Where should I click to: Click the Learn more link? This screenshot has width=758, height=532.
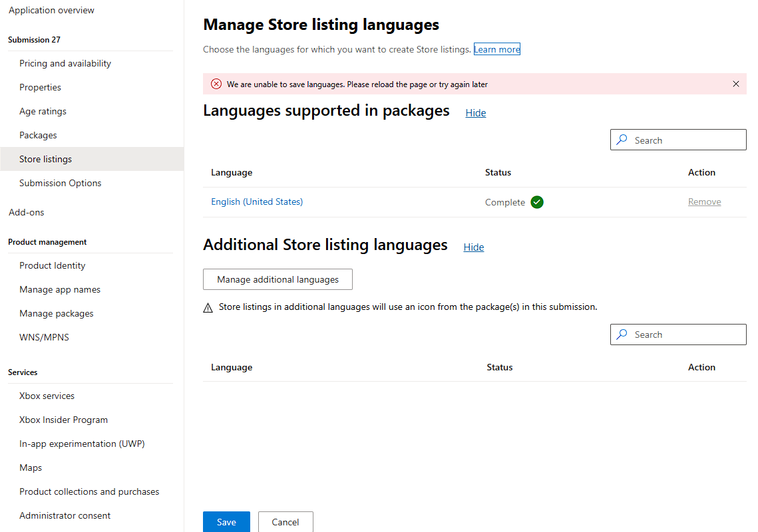tap(497, 49)
